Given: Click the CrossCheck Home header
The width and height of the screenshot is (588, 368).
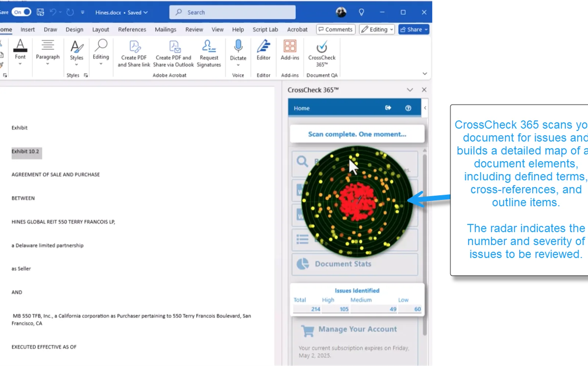Looking at the screenshot, I should (x=302, y=108).
